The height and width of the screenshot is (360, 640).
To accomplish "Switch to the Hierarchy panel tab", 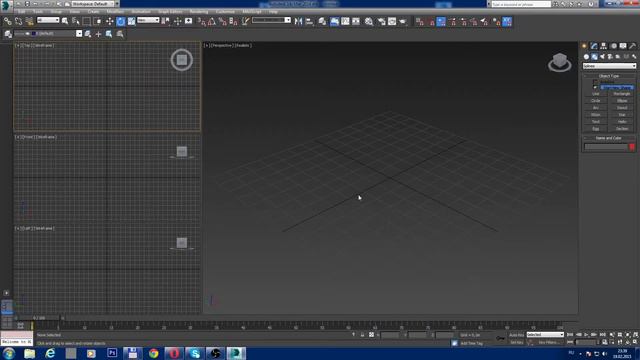I will (x=603, y=46).
